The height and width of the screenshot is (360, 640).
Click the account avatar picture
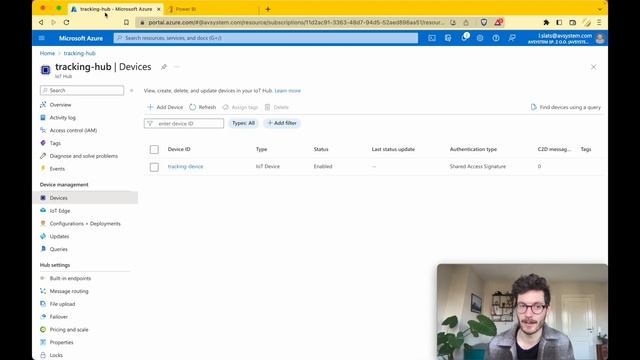(x=600, y=38)
